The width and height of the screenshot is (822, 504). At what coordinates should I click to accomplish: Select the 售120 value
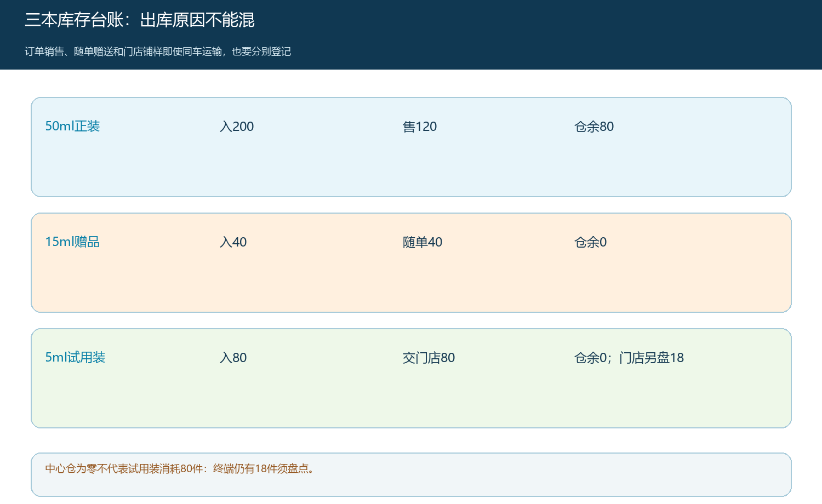coord(420,127)
